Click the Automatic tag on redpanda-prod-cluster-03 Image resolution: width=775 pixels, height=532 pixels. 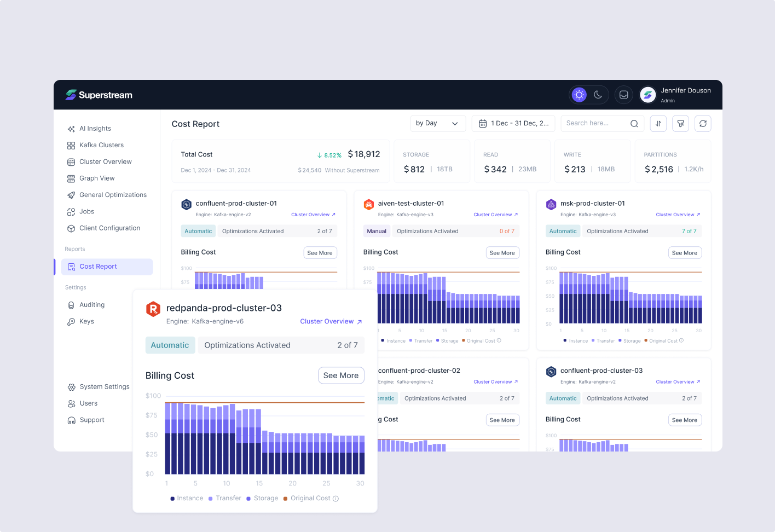(170, 345)
